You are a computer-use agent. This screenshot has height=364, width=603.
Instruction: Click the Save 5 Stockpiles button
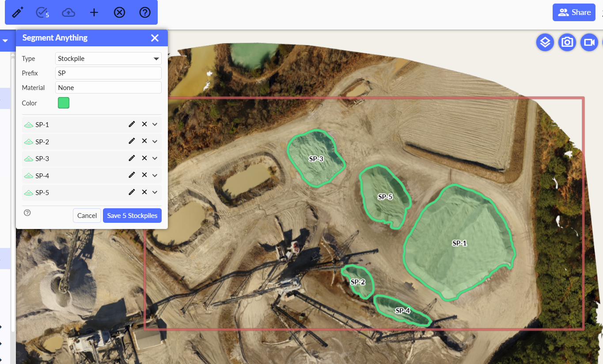tap(132, 216)
